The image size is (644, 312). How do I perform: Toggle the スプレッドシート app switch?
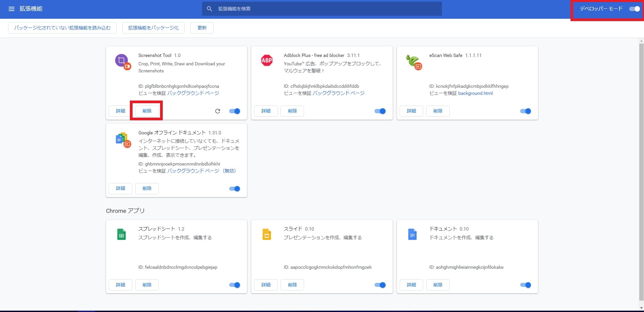(x=235, y=285)
